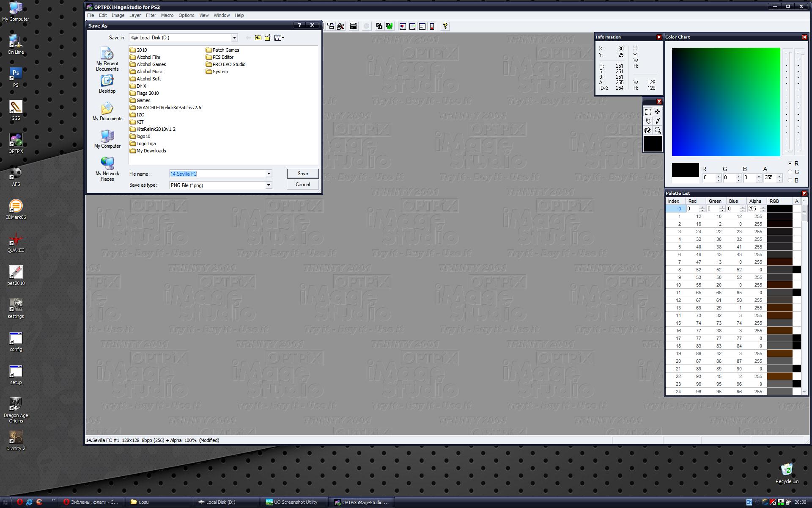Click the Alpha column header in Palette List
Image resolution: width=812 pixels, height=508 pixels.
pyautogui.click(x=757, y=201)
